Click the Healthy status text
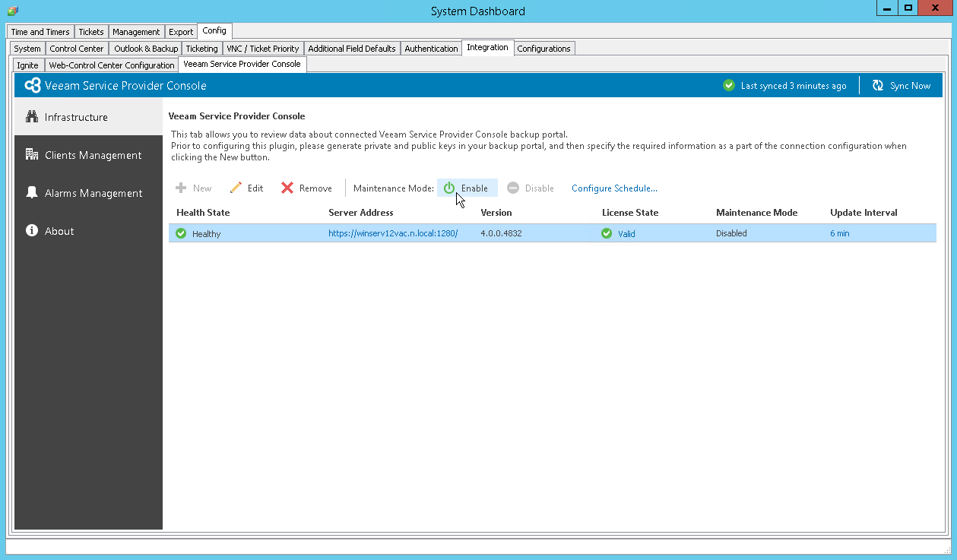The image size is (957, 560). (206, 234)
